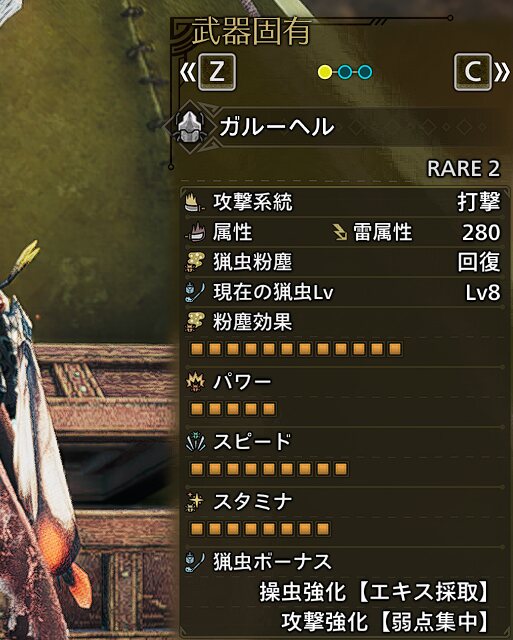This screenshot has height=640, width=513.
Task: Select the 操虫強化【エキス採取】 bonus entry
Action: pos(374,592)
